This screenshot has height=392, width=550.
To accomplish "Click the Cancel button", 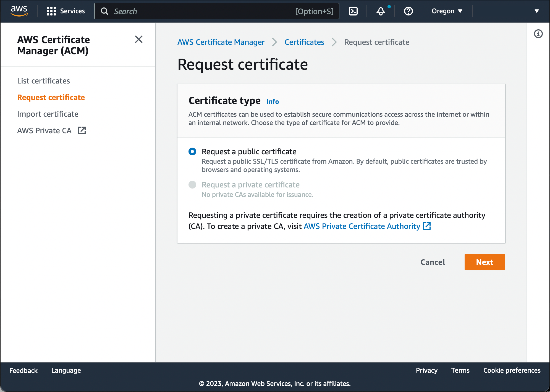I will (x=433, y=262).
